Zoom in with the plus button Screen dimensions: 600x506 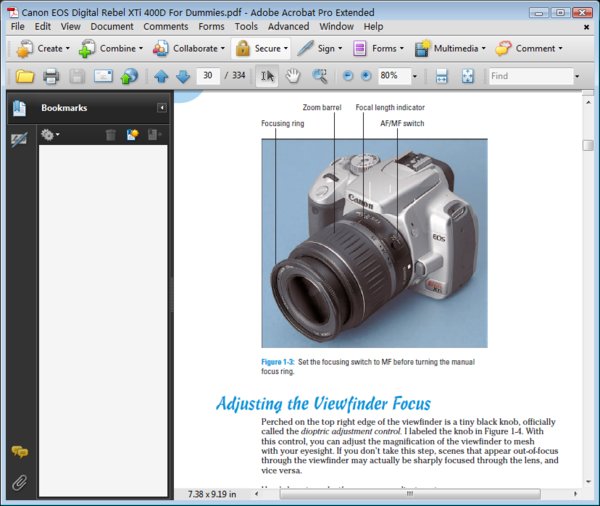[x=366, y=76]
